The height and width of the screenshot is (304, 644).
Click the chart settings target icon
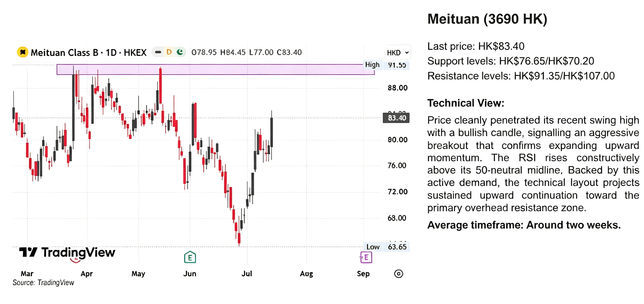pos(399,274)
